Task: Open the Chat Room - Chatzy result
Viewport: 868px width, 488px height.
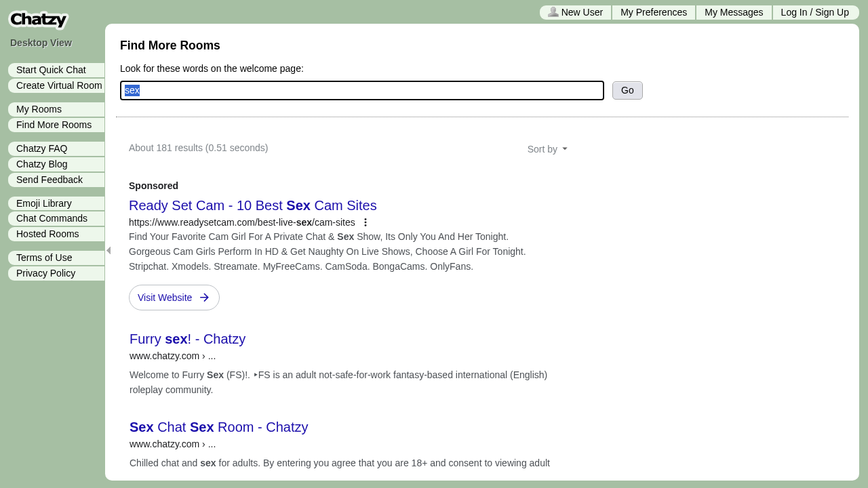Action: point(218,427)
